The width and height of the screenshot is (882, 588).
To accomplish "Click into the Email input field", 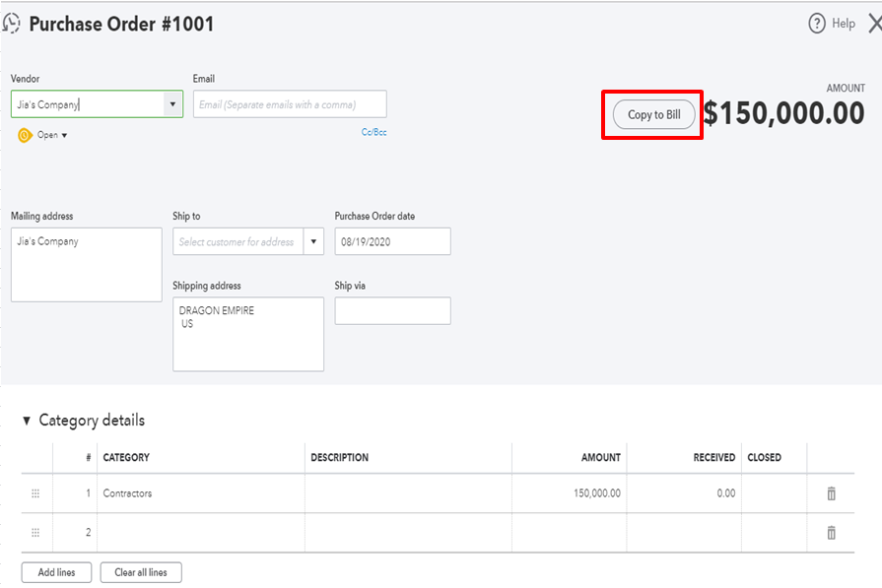I will (290, 104).
